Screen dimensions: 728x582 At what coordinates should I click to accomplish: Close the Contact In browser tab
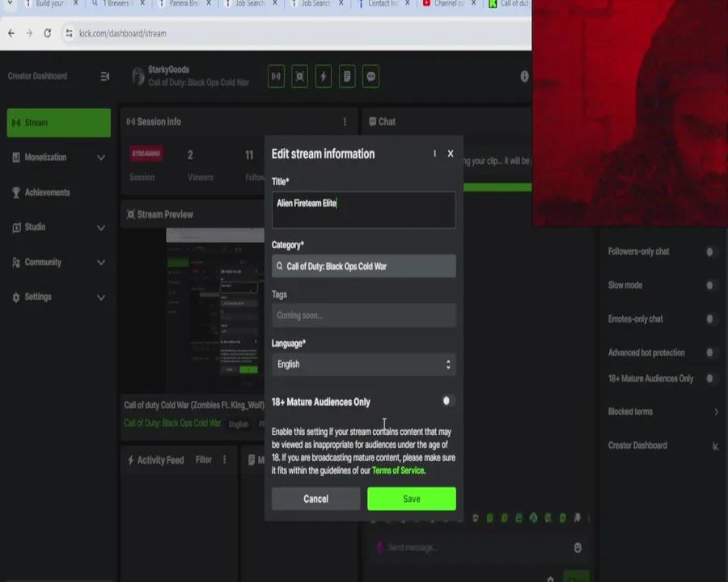click(x=408, y=3)
